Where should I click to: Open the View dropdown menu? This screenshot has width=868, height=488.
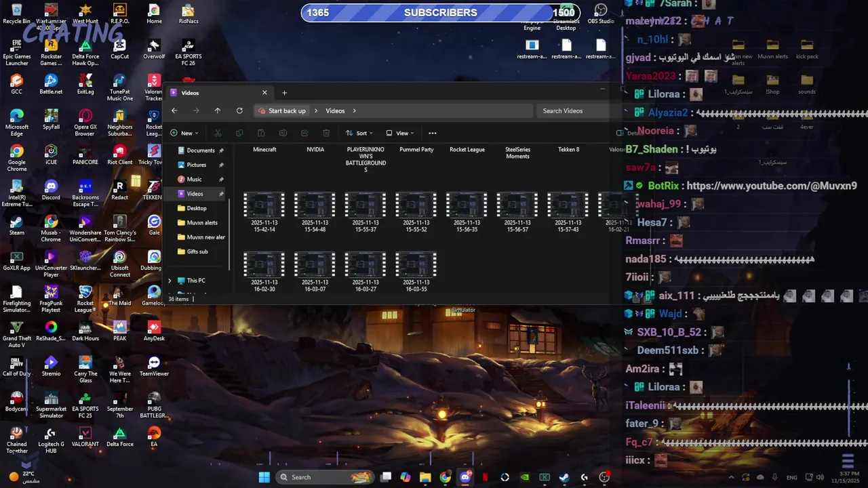tap(400, 133)
